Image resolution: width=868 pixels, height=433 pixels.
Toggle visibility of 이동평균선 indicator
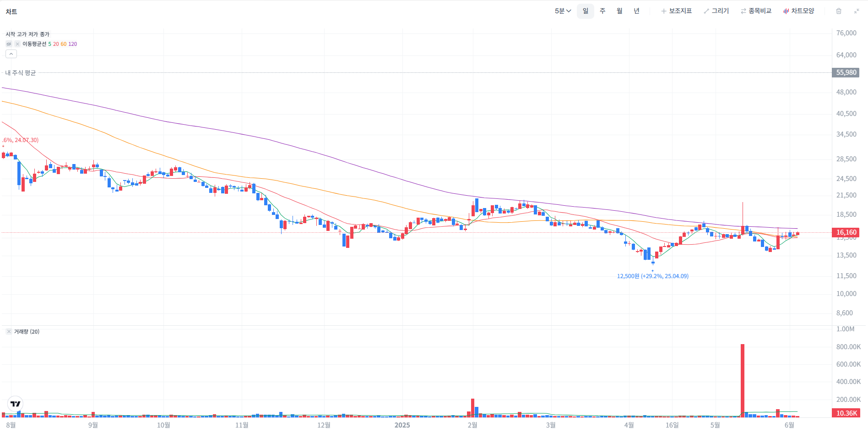point(9,44)
